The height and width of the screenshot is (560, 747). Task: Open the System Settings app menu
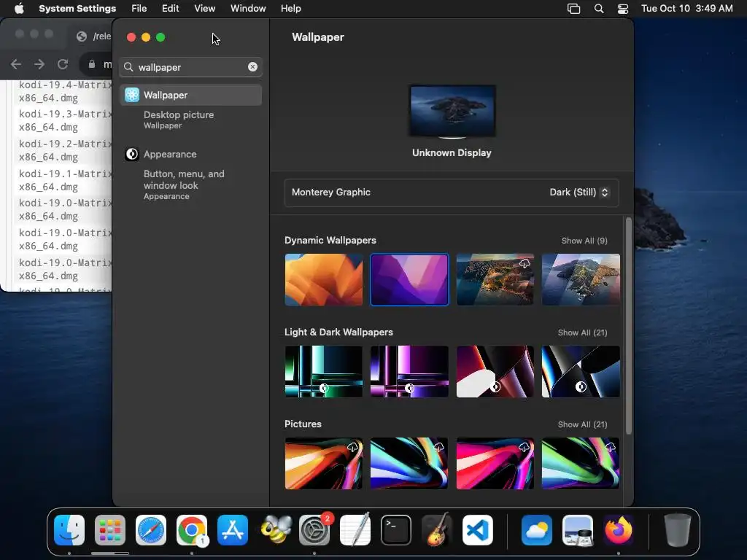click(77, 9)
